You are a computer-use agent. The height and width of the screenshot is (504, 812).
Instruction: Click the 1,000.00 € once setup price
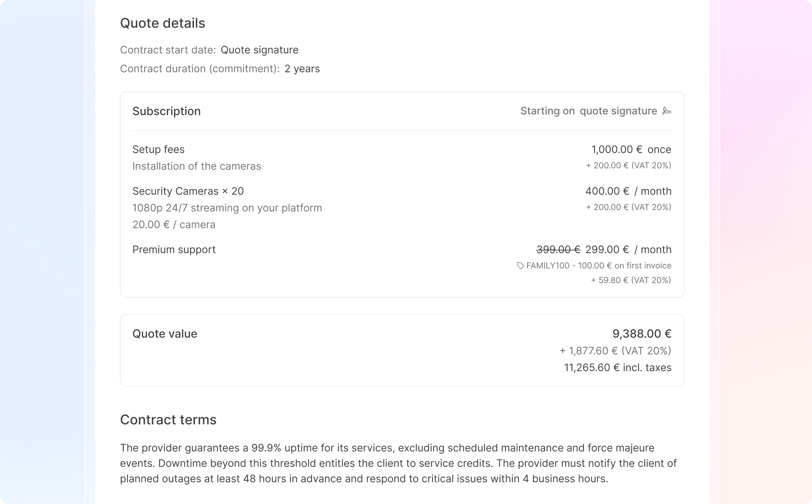[631, 149]
